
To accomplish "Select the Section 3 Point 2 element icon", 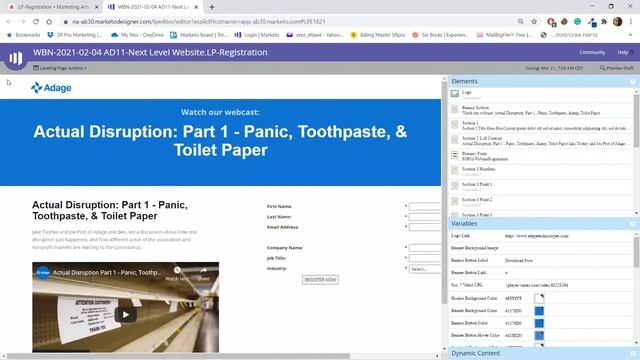I will [x=455, y=201].
